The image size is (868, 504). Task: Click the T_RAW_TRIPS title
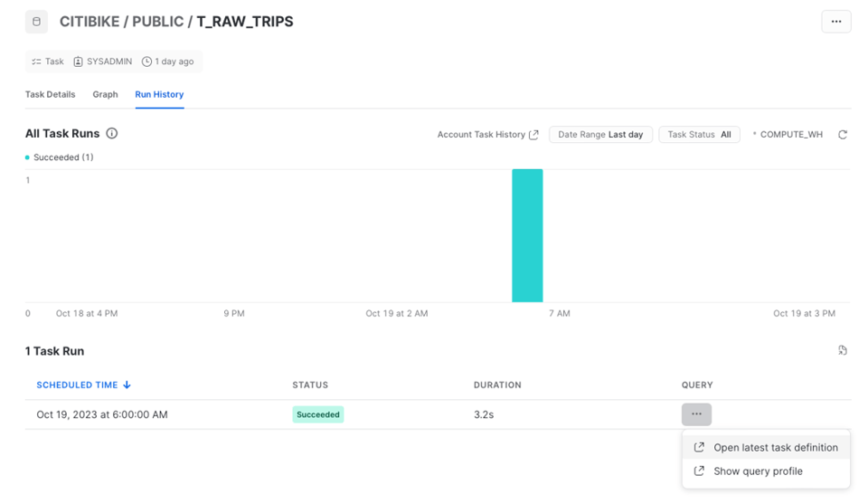[245, 22]
